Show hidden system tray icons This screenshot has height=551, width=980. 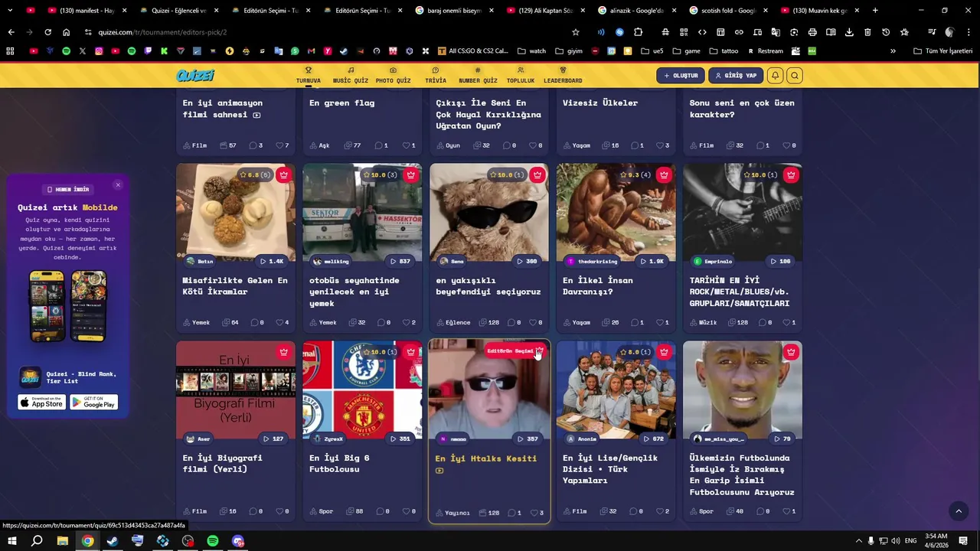coord(858,541)
